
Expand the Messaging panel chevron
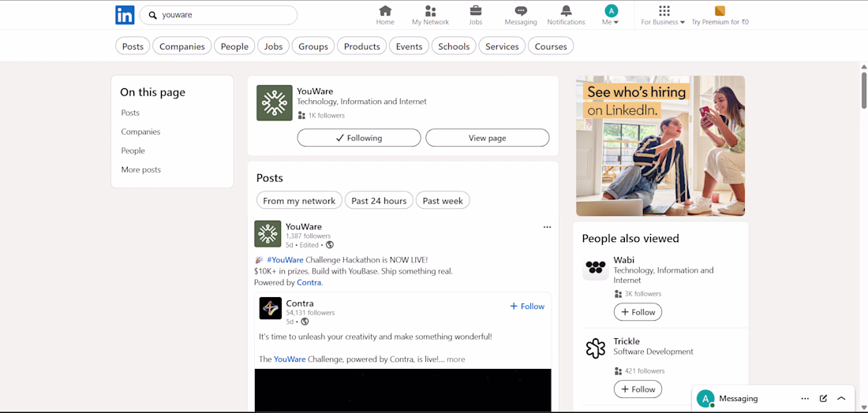point(841,399)
